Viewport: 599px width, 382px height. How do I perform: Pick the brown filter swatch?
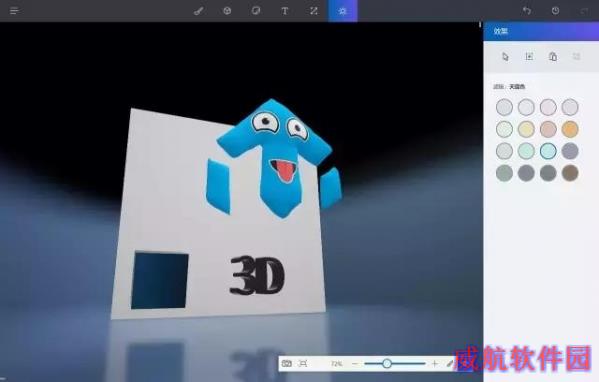click(x=570, y=173)
